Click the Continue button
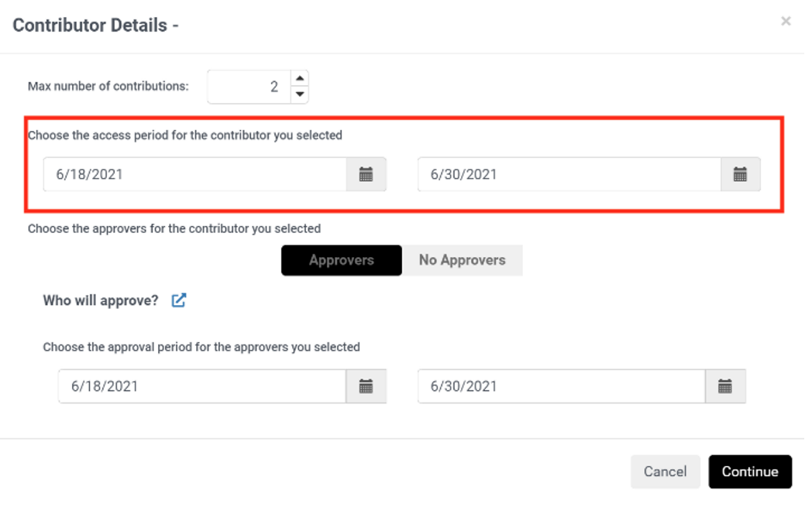This screenshot has height=511, width=812. pyautogui.click(x=750, y=472)
